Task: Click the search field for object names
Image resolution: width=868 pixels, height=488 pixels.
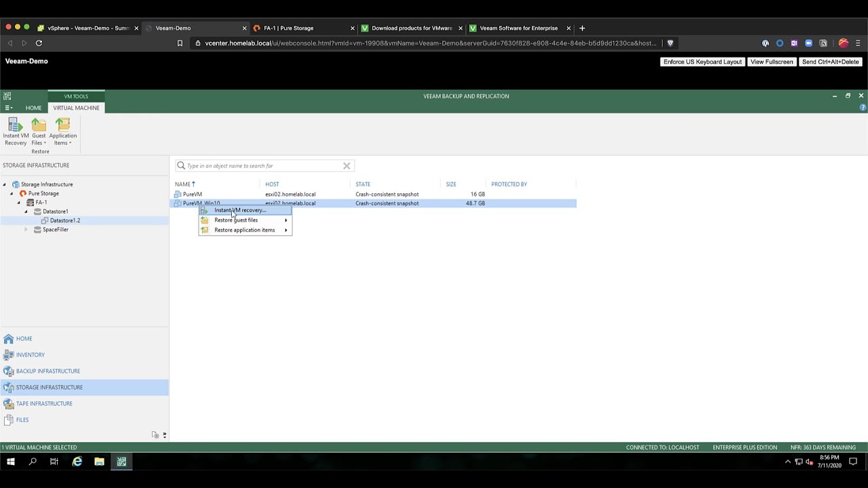Action: pos(264,165)
